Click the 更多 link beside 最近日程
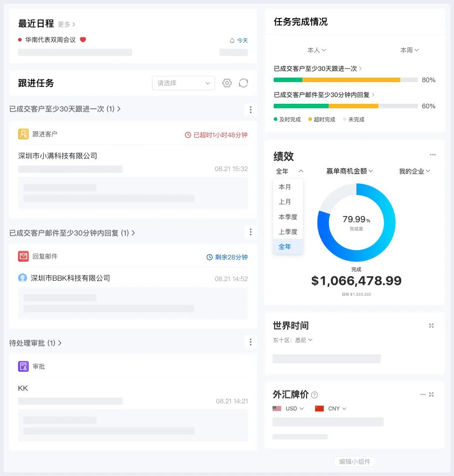Viewport: 454px width, 476px height. 63,24
